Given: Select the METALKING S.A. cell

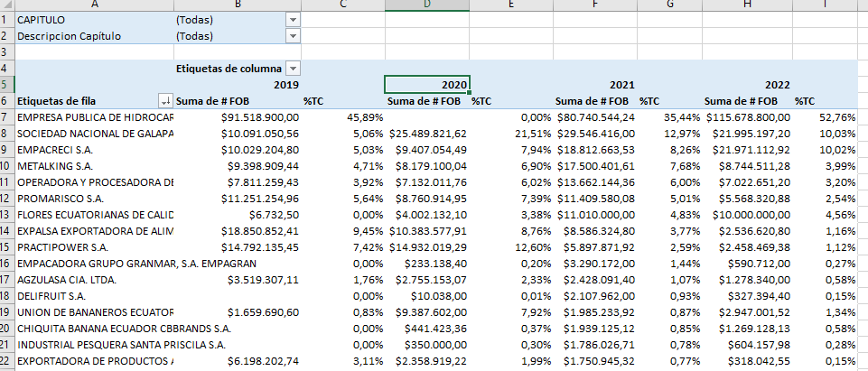Looking at the screenshot, I should click(x=95, y=166).
